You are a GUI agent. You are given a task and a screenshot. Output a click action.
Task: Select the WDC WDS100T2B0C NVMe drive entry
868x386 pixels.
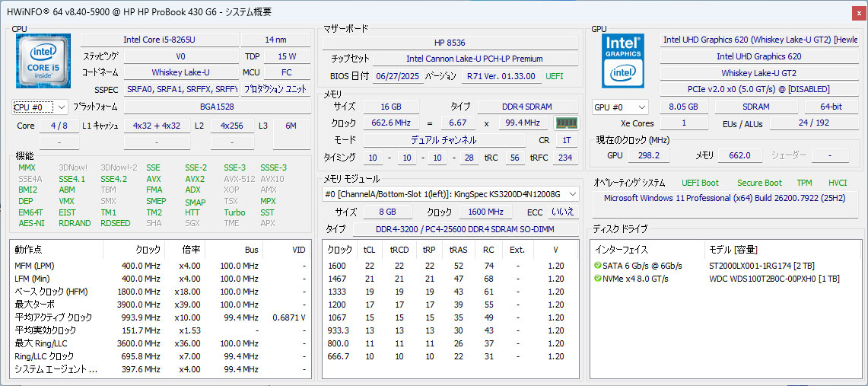point(774,279)
